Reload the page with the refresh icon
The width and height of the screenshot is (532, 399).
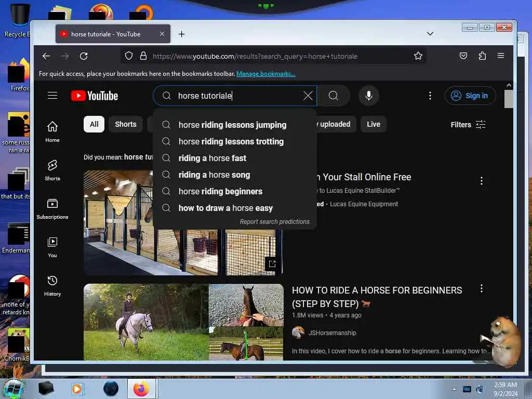pos(84,56)
